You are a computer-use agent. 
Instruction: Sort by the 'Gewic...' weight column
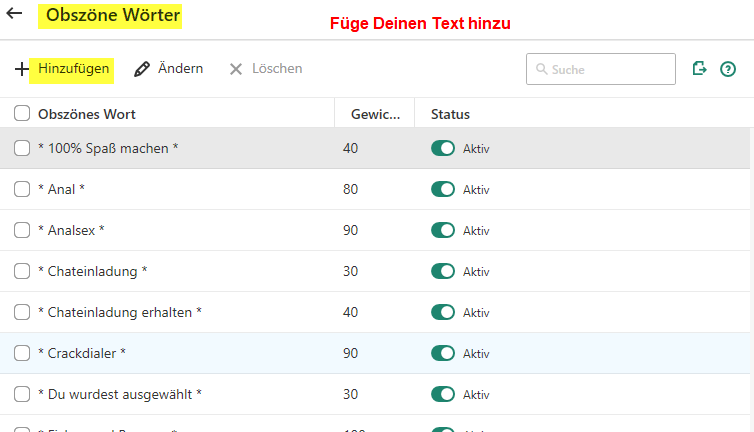pos(375,114)
